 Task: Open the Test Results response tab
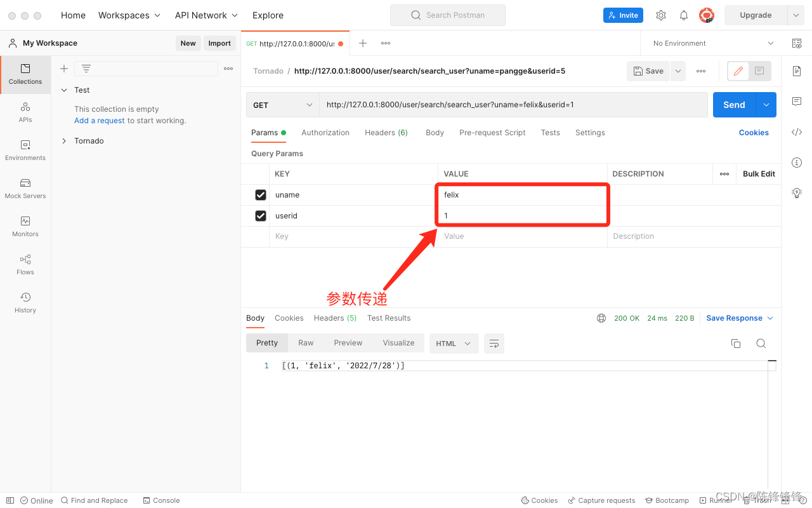(389, 318)
